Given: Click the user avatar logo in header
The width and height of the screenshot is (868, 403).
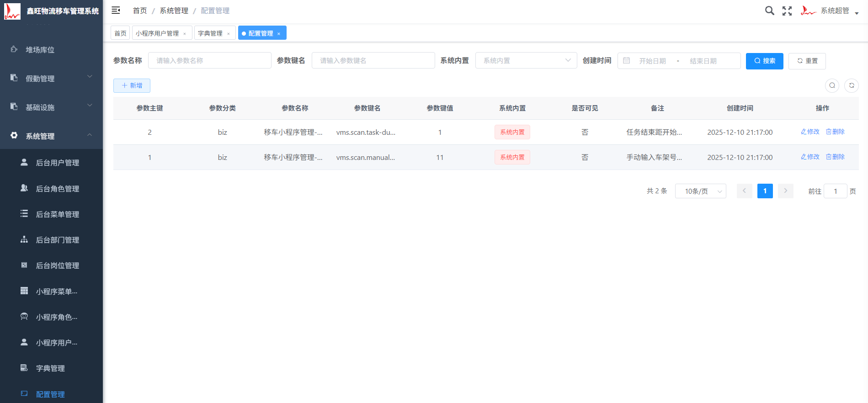Looking at the screenshot, I should [808, 11].
